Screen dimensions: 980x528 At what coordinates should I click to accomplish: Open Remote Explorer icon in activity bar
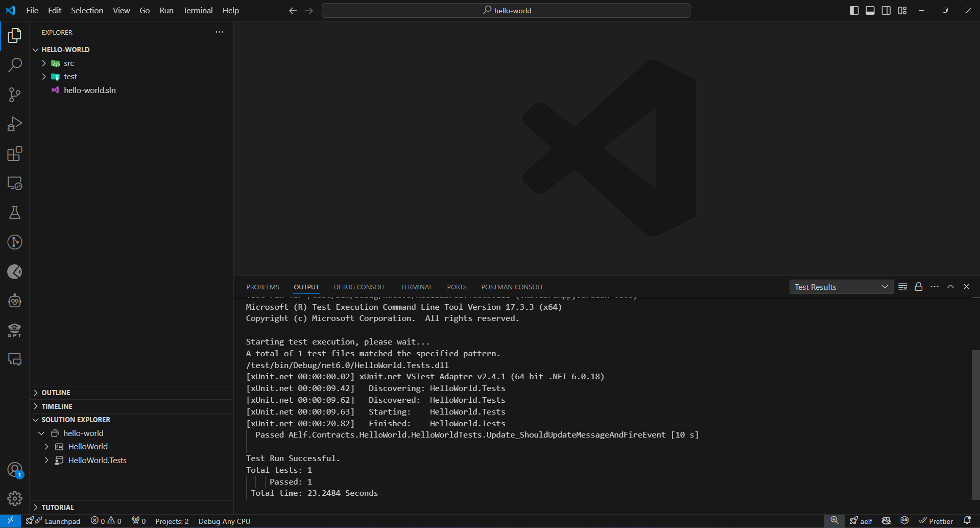click(15, 183)
